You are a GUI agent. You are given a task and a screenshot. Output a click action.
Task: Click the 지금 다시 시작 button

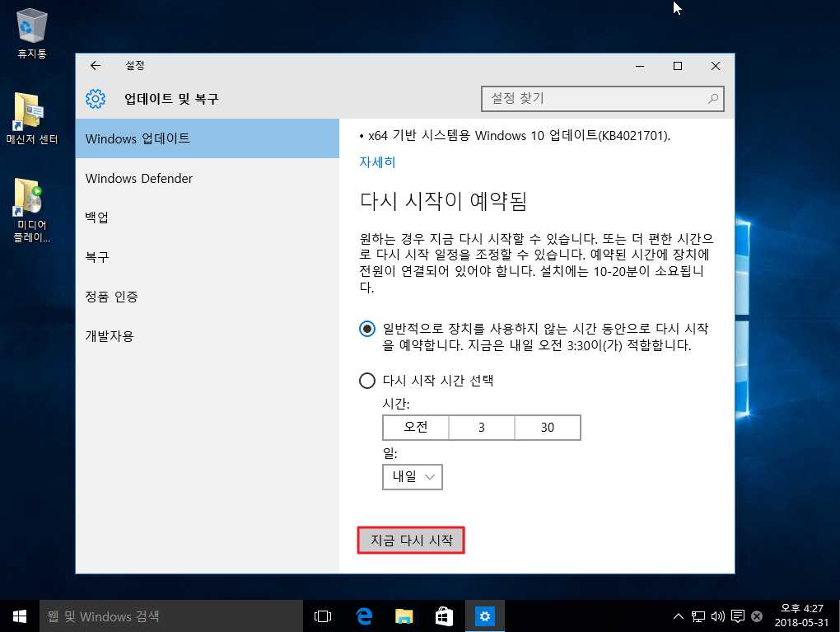coord(411,540)
